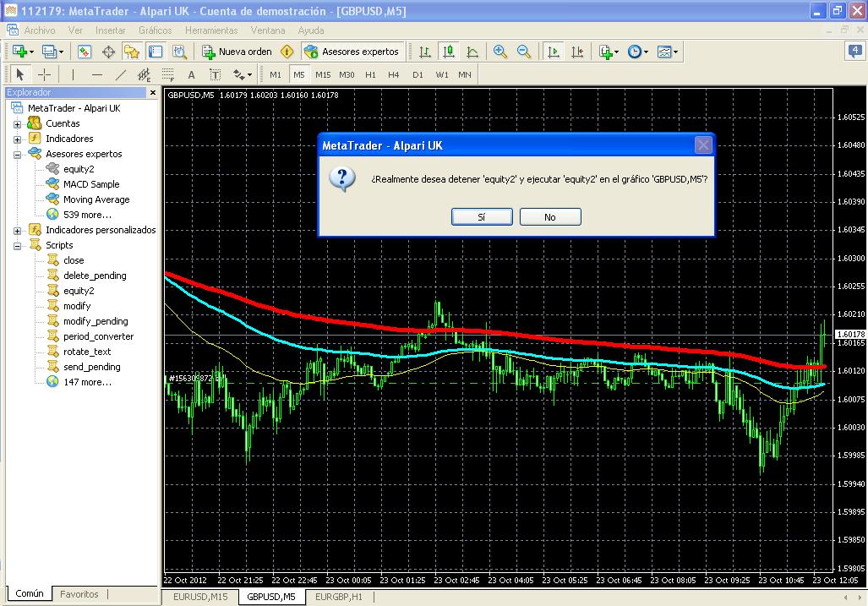Switch timeframe to H1
Image resolution: width=868 pixels, height=606 pixels.
pos(370,74)
